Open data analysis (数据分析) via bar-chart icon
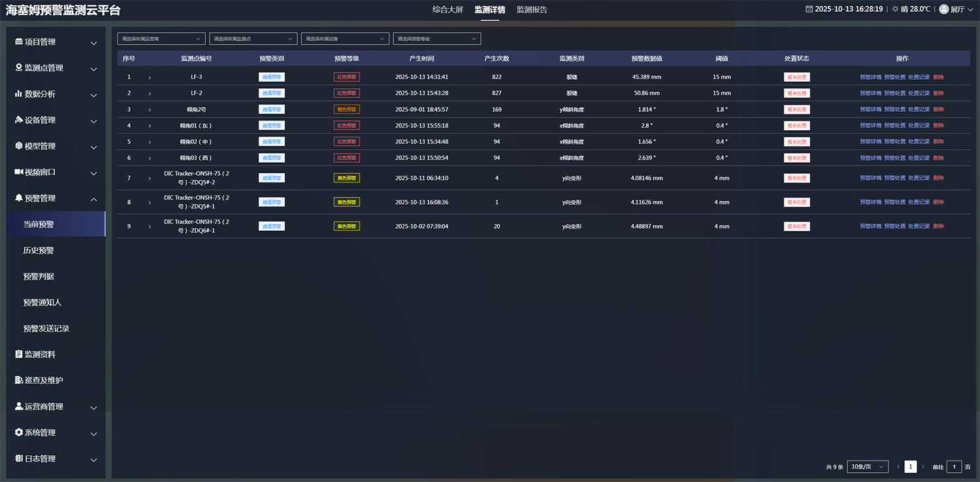The height and width of the screenshot is (482, 980). pos(18,94)
